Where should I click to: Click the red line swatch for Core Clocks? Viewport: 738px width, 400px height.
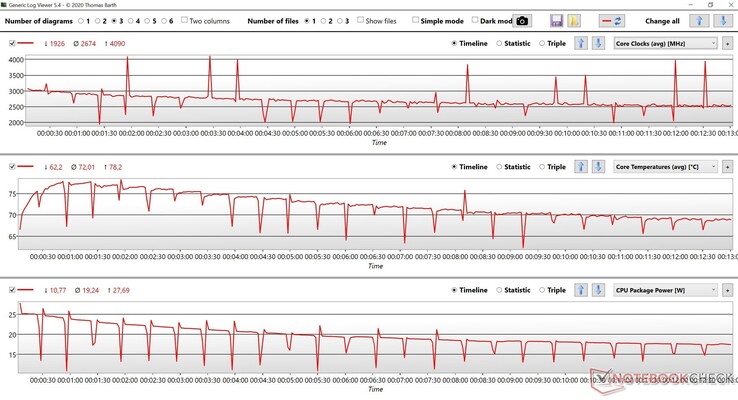coord(29,43)
